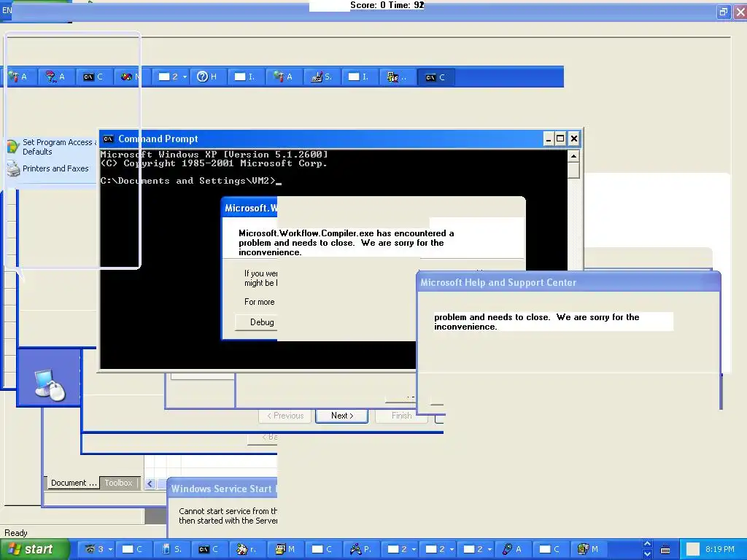This screenshot has width=747, height=560.
Task: Click the Command Prompt scrollbar thumb
Action: (x=573, y=171)
